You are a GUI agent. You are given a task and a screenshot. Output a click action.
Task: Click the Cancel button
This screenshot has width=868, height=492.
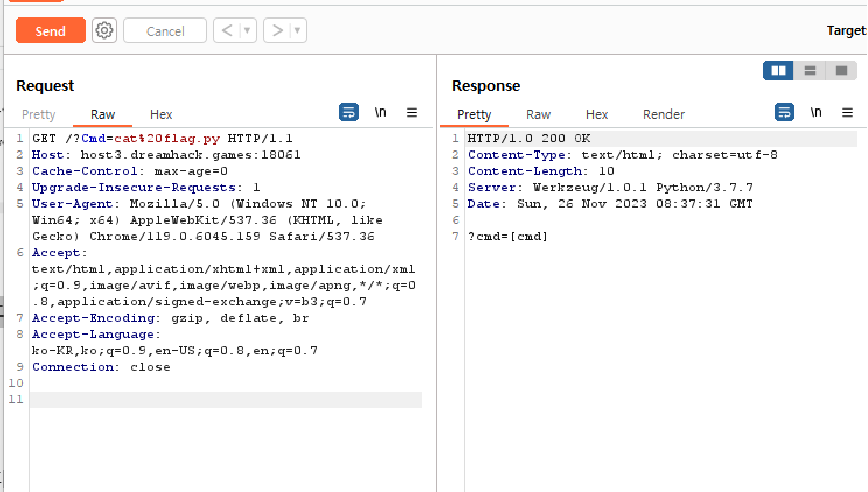click(x=165, y=31)
